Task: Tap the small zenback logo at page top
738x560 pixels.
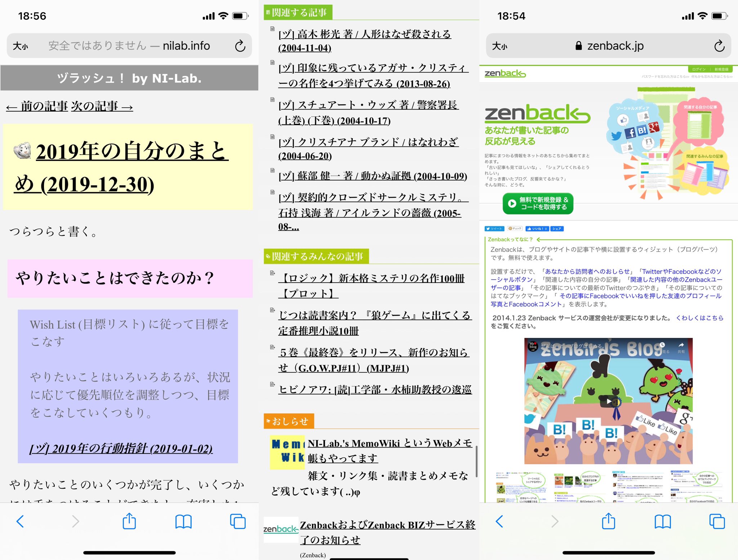Action: point(505,74)
